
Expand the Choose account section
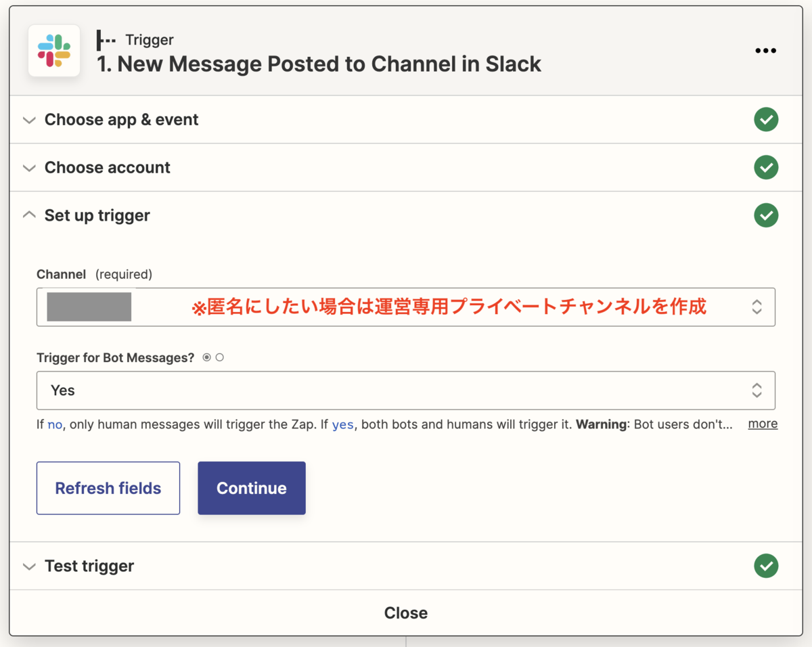click(x=29, y=168)
